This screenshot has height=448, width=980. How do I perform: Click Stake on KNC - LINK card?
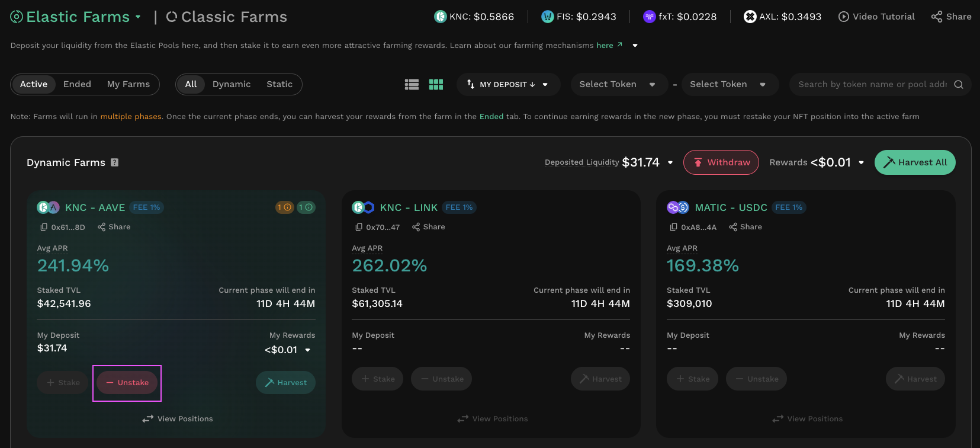point(378,379)
